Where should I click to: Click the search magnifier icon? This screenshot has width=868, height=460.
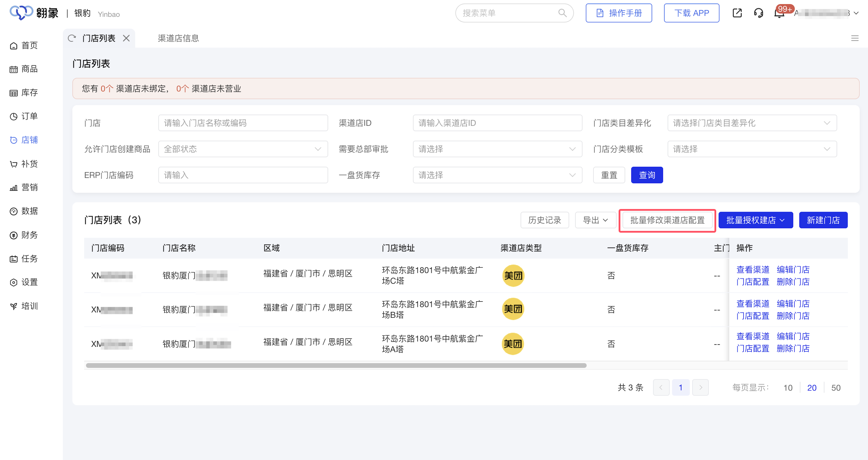click(x=562, y=13)
